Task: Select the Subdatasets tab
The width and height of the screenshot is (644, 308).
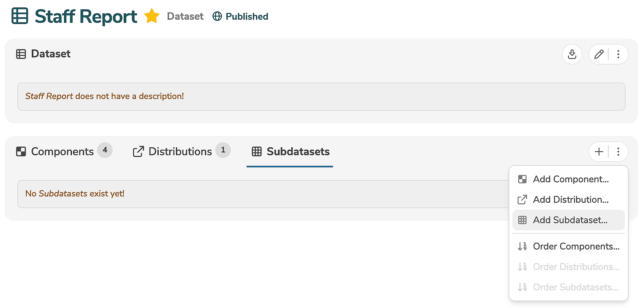Action: coord(290,152)
